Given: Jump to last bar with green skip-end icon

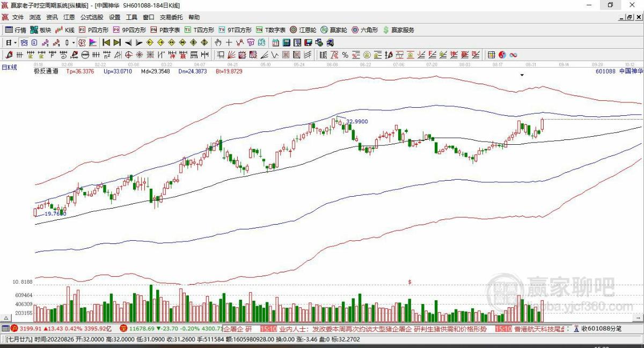Looking at the screenshot, I should [117, 42].
